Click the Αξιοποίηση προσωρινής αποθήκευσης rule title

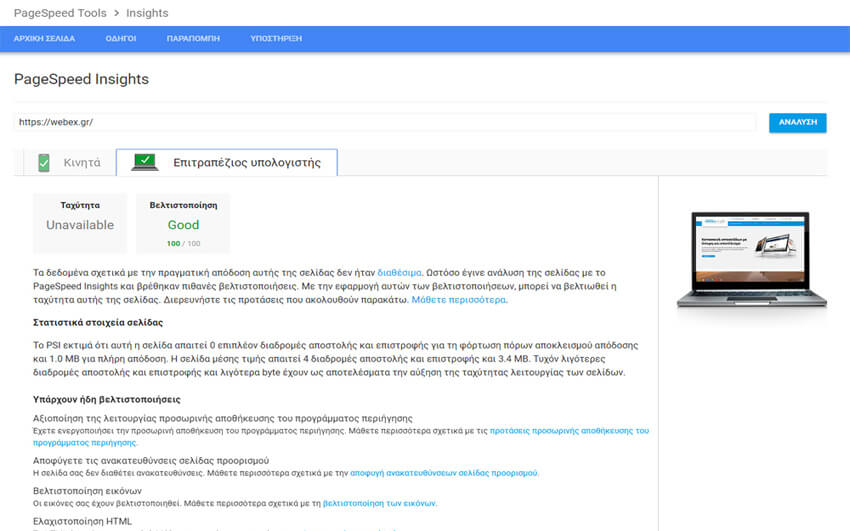(x=223, y=418)
